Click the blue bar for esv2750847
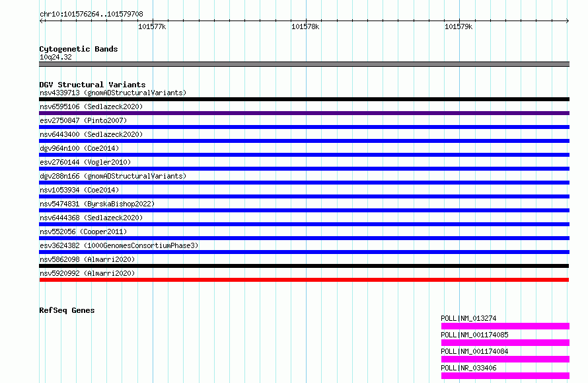588x383 pixels. coord(304,127)
